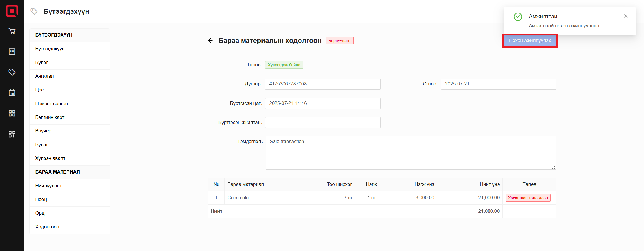The width and height of the screenshot is (644, 251).
Task: Open the list/orders sidebar icon
Action: click(x=12, y=52)
